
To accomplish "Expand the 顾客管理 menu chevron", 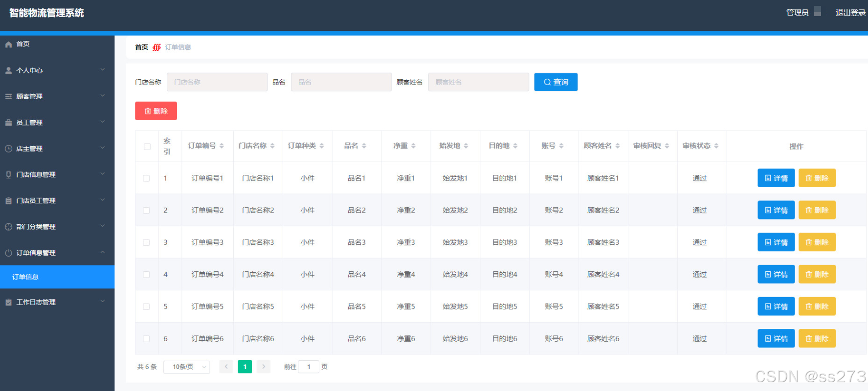I will click(x=103, y=95).
